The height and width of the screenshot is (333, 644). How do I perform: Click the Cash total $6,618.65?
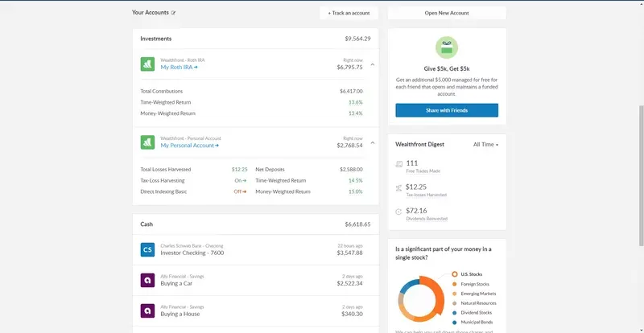pos(357,224)
